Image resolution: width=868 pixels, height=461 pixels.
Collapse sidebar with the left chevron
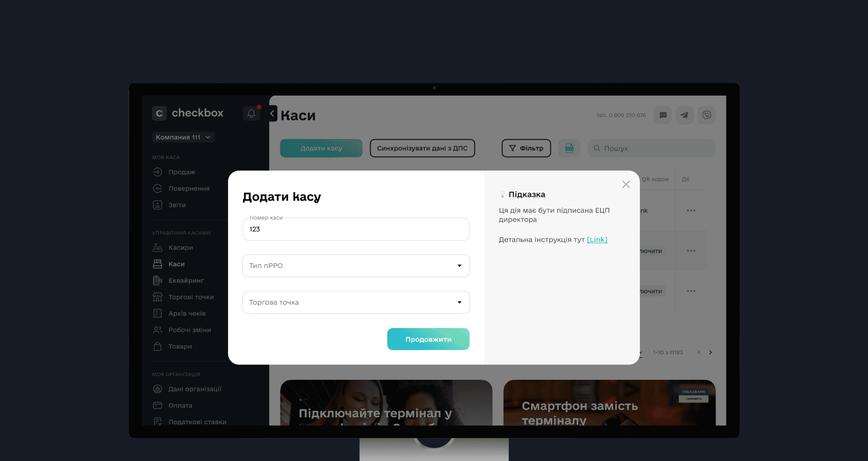click(272, 113)
